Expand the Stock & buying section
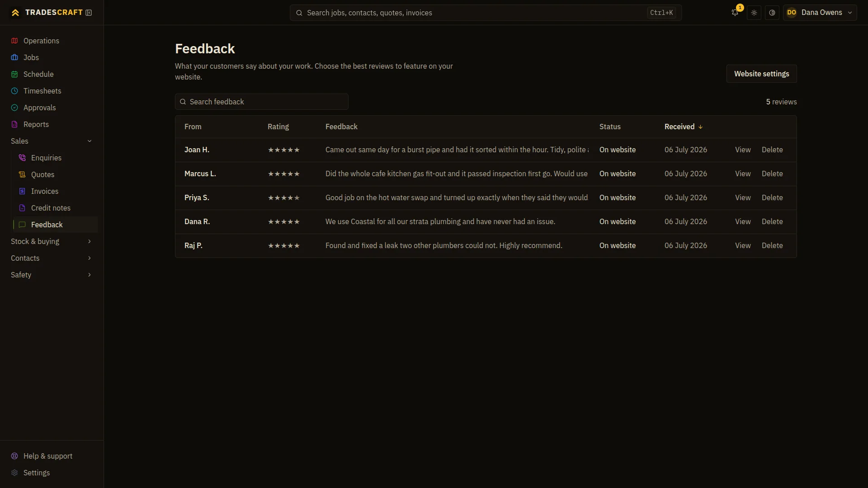This screenshot has width=868, height=488. 52,241
